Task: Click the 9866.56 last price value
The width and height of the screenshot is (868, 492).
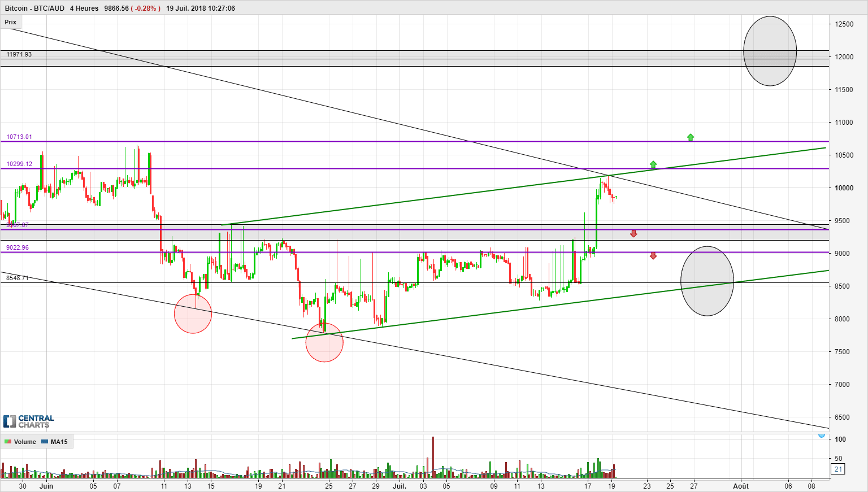Action: [x=116, y=8]
